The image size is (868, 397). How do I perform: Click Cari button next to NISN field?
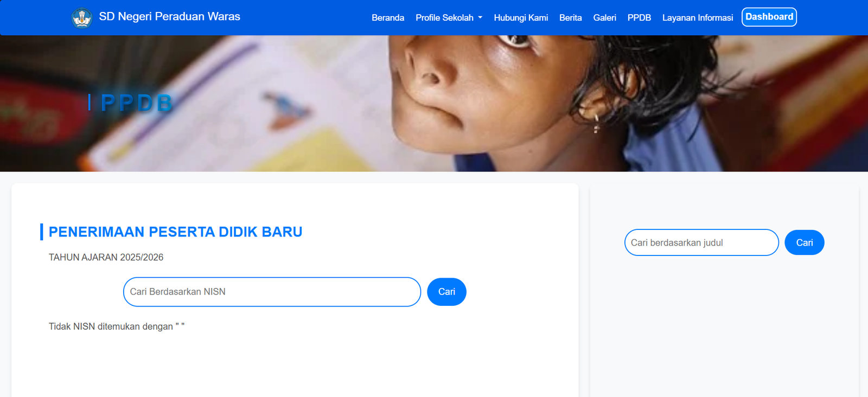[446, 292]
